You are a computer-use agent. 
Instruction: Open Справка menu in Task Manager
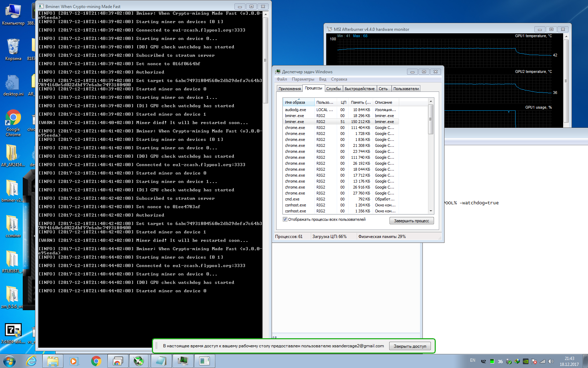coord(339,79)
